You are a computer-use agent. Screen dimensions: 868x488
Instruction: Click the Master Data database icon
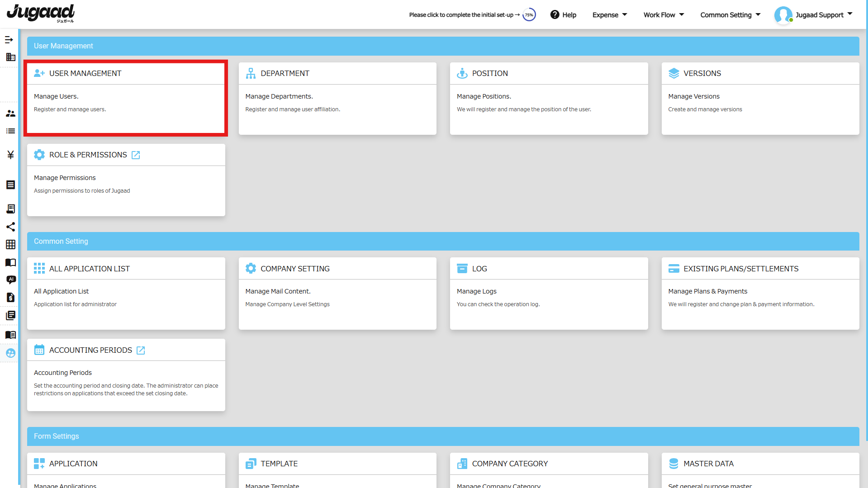tap(674, 464)
